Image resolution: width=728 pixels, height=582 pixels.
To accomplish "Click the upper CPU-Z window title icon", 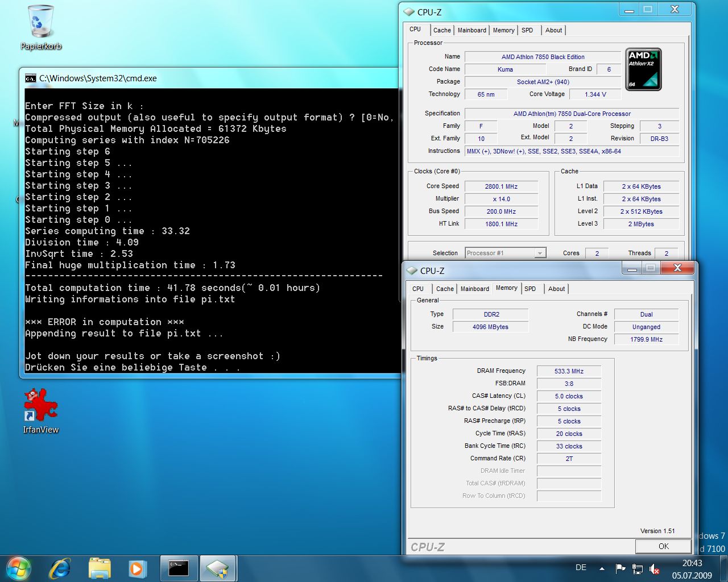I will point(408,12).
